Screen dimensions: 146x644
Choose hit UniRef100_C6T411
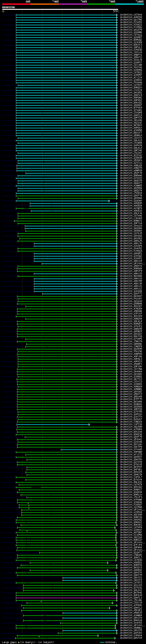pyautogui.click(x=131, y=35)
